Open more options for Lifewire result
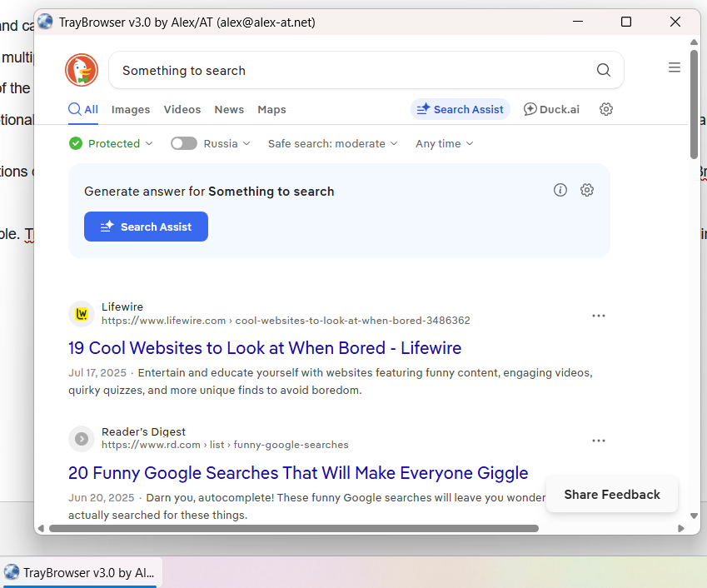The width and height of the screenshot is (707, 588). (598, 316)
